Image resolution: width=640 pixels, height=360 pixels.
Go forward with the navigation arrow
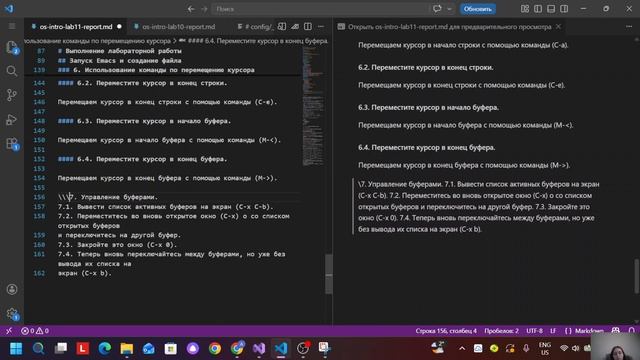click(204, 9)
